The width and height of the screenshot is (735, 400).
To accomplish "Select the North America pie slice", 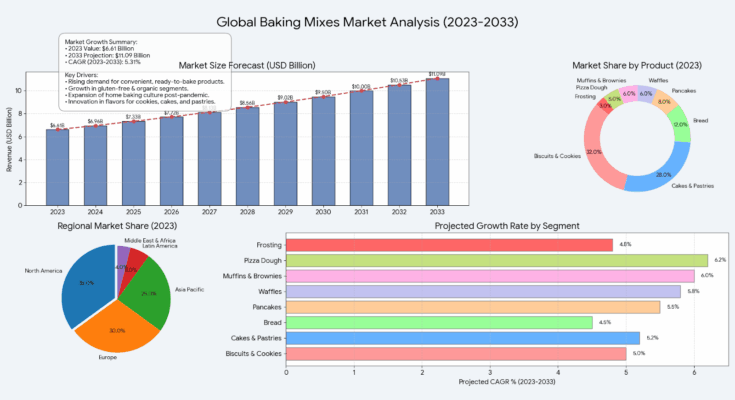I will tap(86, 286).
